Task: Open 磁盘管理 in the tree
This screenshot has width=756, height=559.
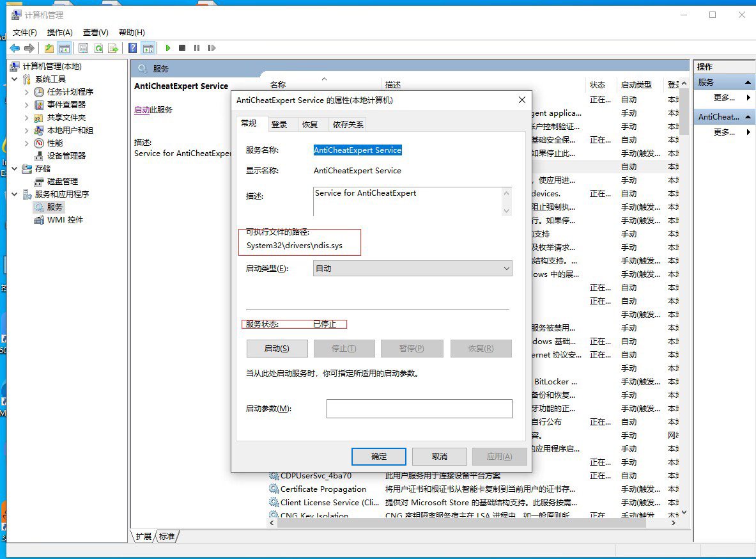Action: pyautogui.click(x=62, y=182)
